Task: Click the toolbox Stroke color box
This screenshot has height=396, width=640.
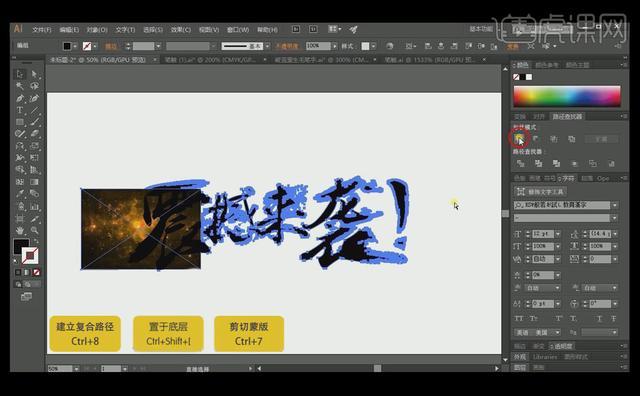Action: point(30,256)
